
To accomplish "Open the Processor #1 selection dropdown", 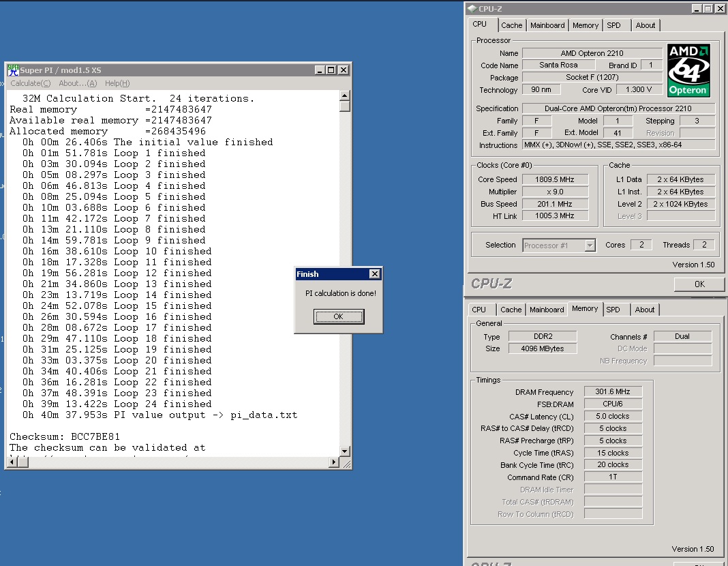I will point(590,245).
